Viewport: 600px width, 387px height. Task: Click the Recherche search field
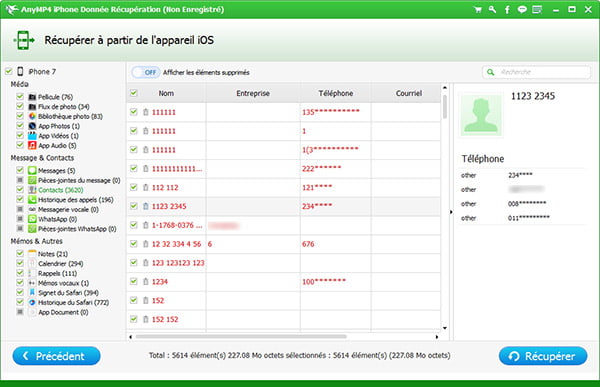pyautogui.click(x=536, y=72)
